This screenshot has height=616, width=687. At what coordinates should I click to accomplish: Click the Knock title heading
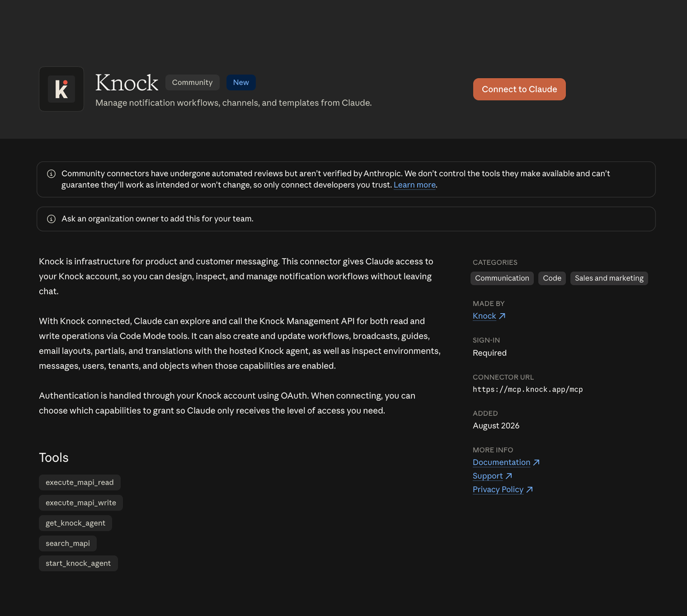click(126, 83)
